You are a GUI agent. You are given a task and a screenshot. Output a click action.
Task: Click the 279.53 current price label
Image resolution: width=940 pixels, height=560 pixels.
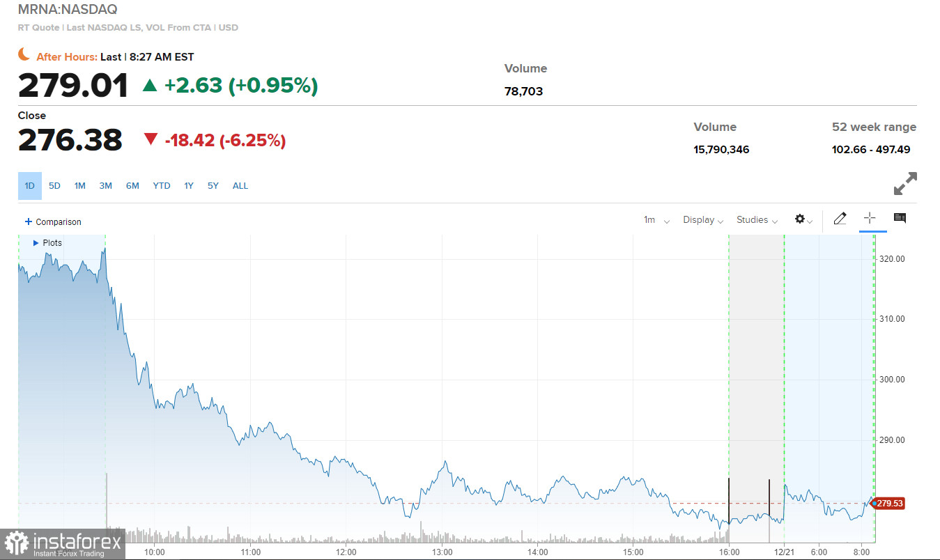tap(888, 504)
